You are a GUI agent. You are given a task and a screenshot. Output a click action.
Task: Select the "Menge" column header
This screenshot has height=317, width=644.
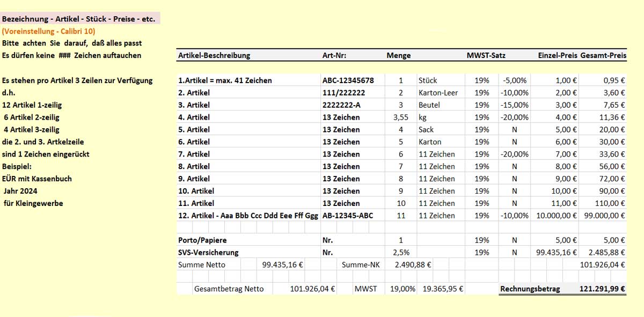(x=398, y=55)
